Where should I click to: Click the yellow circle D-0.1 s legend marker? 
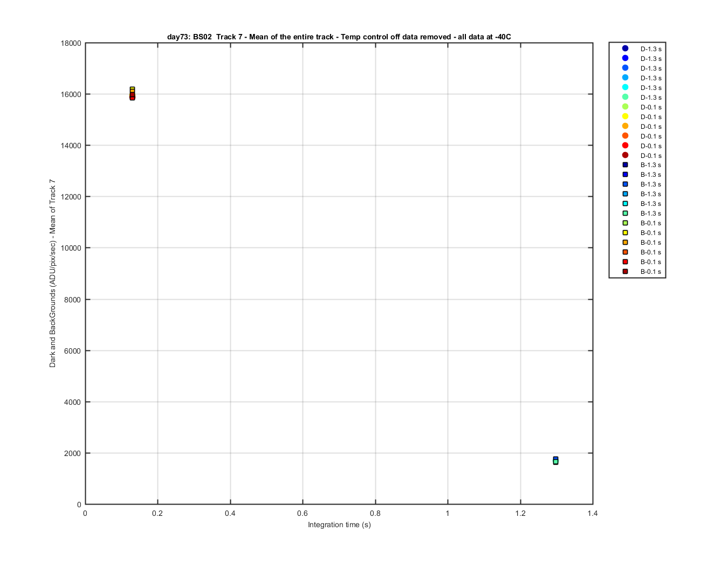[625, 116]
